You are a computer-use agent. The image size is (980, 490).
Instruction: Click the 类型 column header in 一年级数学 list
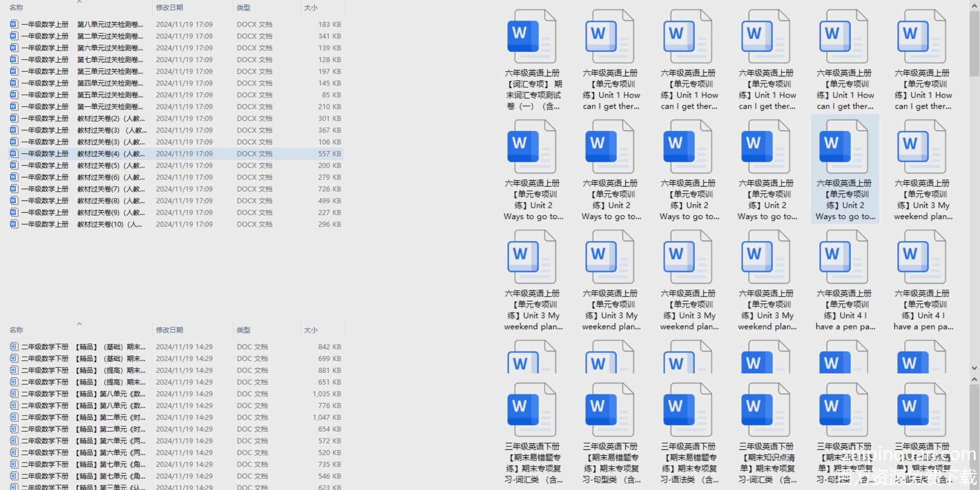[x=244, y=8]
